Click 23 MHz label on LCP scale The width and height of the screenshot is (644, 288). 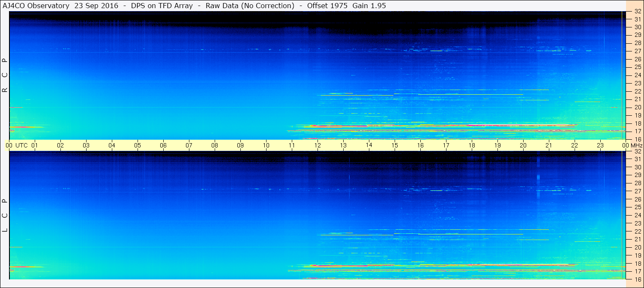(638, 223)
